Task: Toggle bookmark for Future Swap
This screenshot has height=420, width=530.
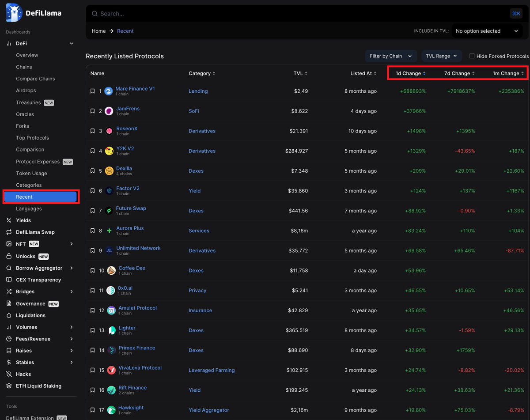Action: click(92, 211)
